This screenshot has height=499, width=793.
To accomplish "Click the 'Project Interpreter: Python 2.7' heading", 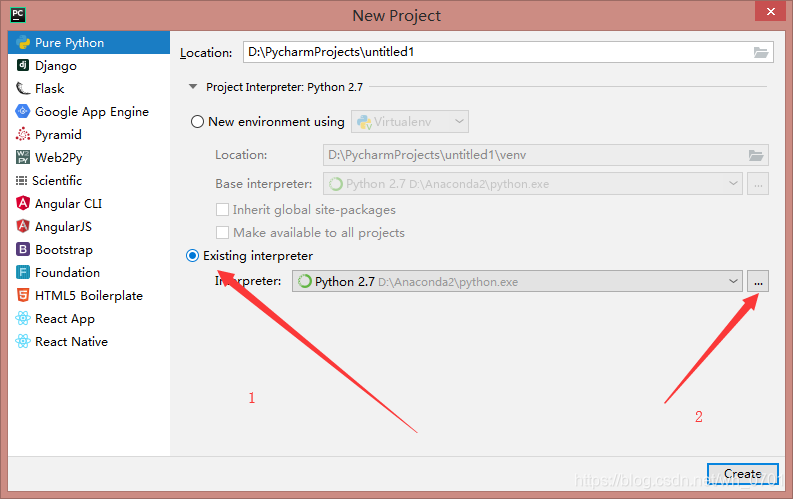I will tap(284, 87).
